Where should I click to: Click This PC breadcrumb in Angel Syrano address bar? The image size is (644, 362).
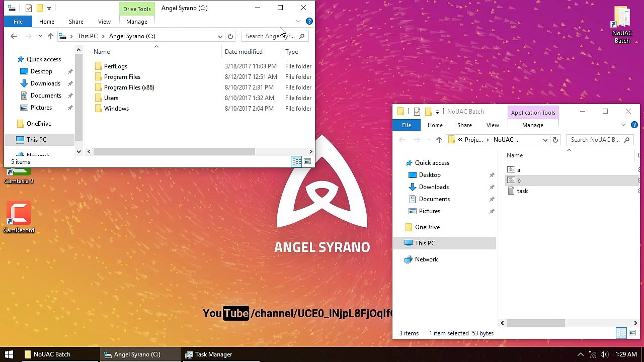[88, 36]
